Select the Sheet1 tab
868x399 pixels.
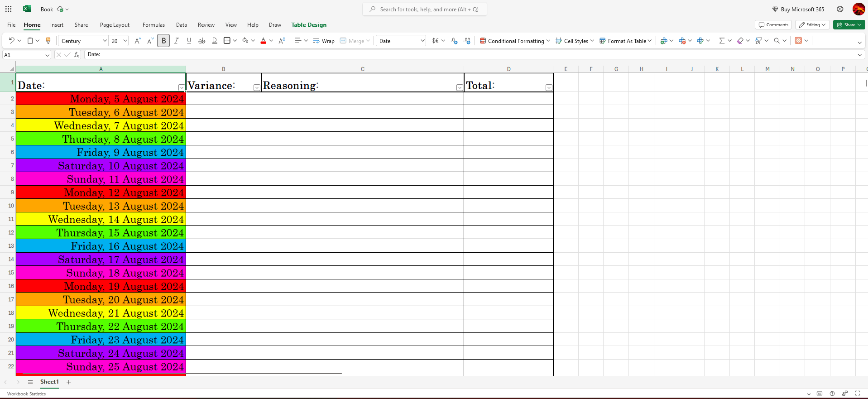tap(49, 382)
